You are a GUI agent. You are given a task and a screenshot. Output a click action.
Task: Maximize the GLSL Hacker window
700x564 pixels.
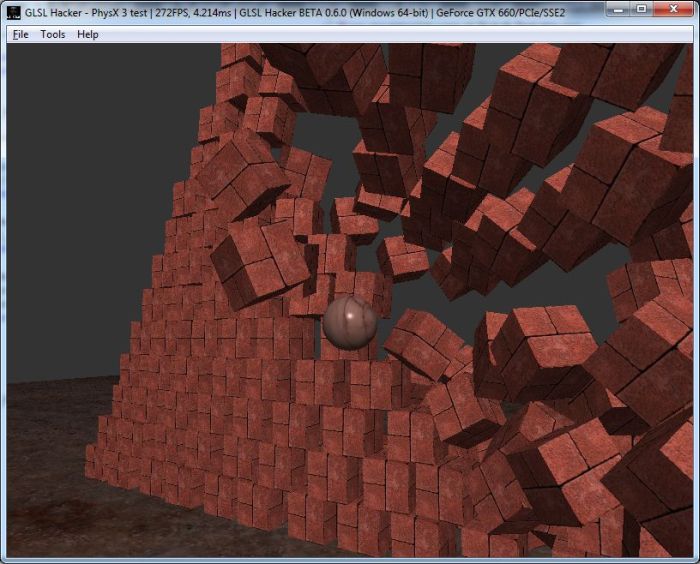pyautogui.click(x=642, y=8)
